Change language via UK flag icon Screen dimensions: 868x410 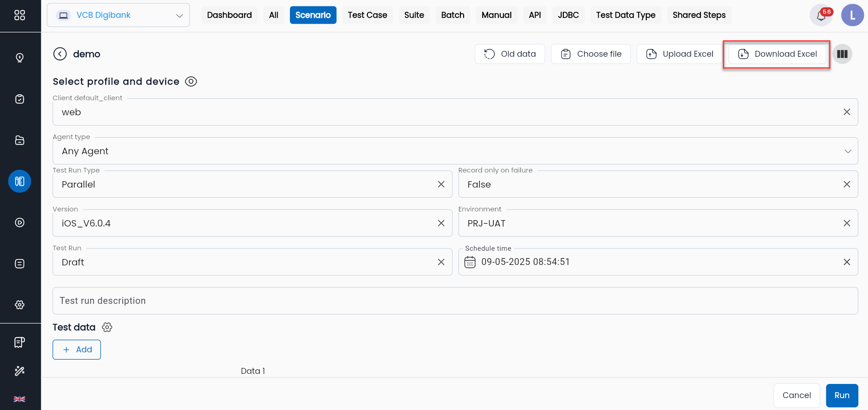coord(20,399)
